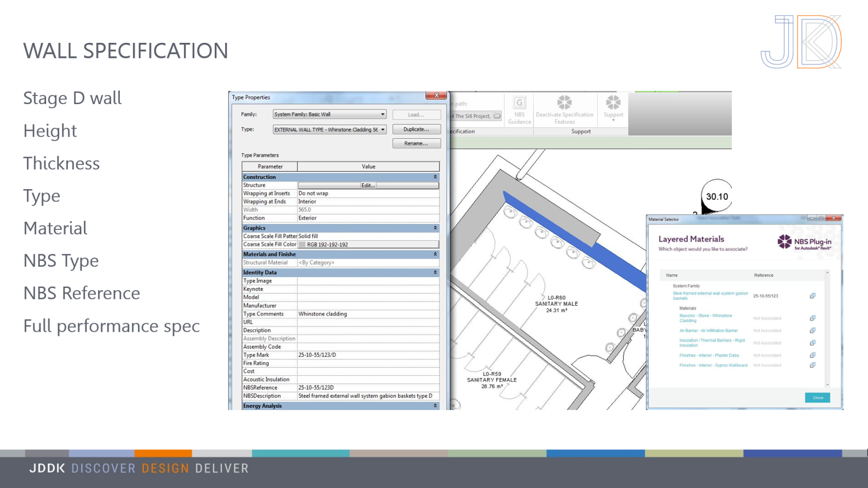This screenshot has height=488, width=868.
Task: Click the Support panel label in ribbon
Action: 581,131
